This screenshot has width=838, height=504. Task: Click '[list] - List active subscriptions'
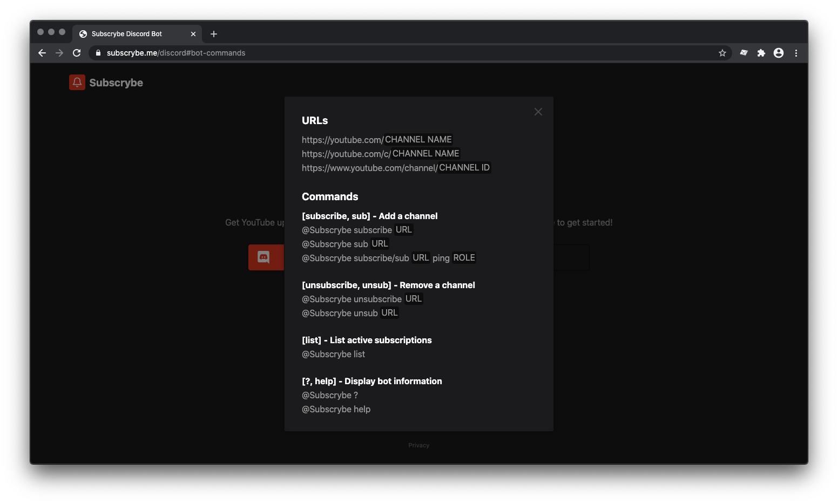(367, 340)
